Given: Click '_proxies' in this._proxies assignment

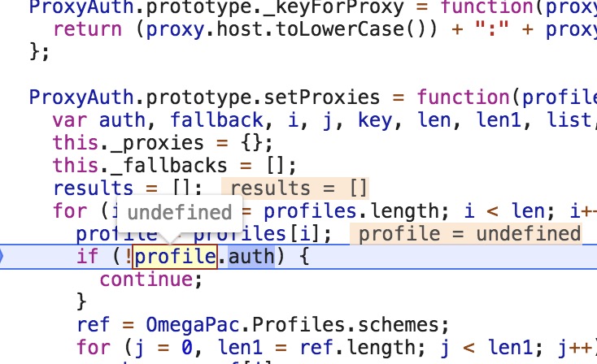Looking at the screenshot, I should (x=157, y=143).
